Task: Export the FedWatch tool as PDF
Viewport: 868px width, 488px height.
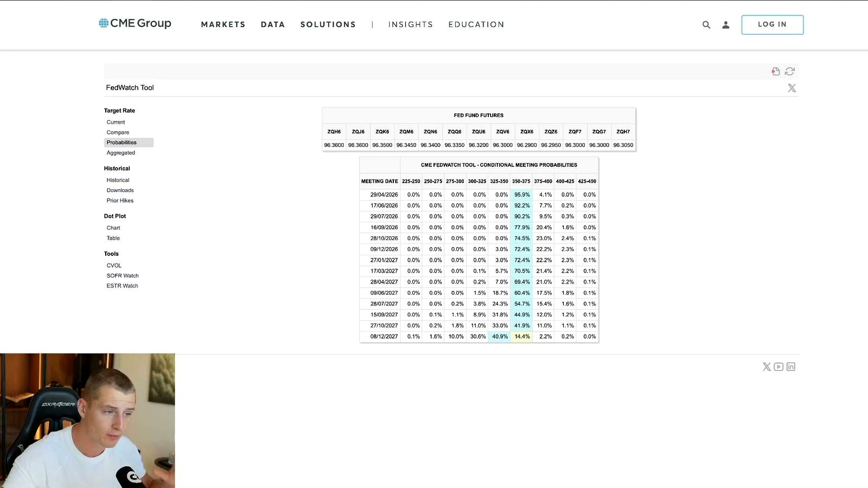Action: pos(776,72)
